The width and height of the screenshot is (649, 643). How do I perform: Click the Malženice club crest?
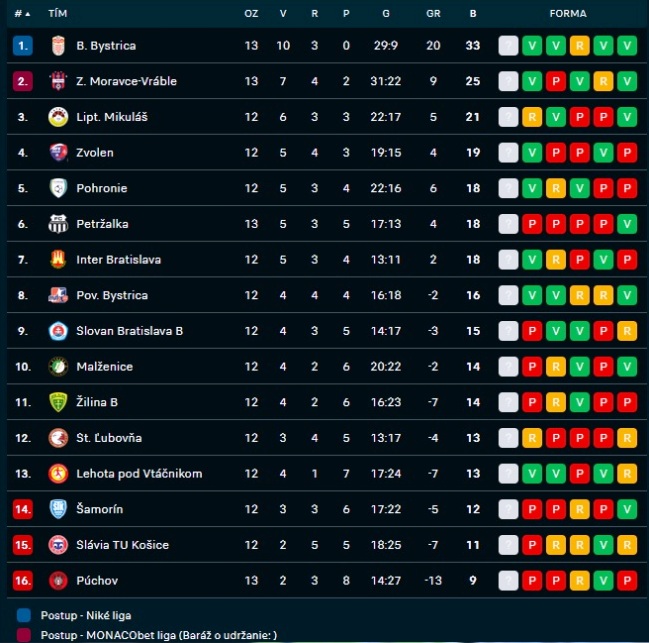click(x=58, y=367)
